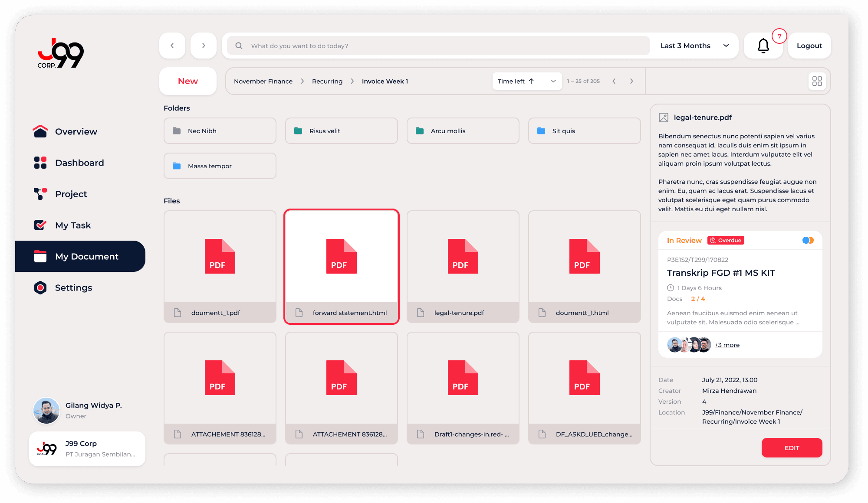Click the image icon beside legal-tenure.pdf title
This screenshot has width=868, height=503.
tap(663, 118)
